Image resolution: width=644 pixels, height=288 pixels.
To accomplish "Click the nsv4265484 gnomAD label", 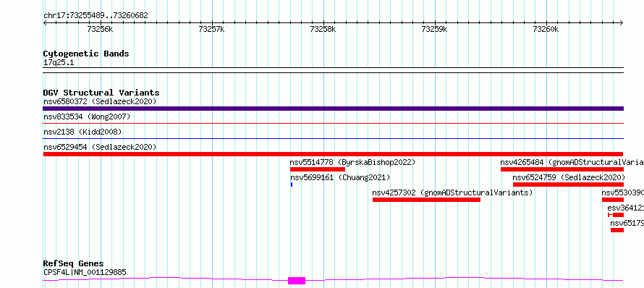I will [572, 162].
